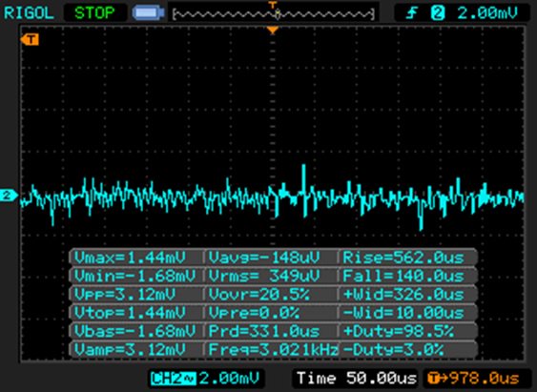Click the Fall=140.0us measurement
Viewport: 537px width, 392px height.
pyautogui.click(x=403, y=276)
